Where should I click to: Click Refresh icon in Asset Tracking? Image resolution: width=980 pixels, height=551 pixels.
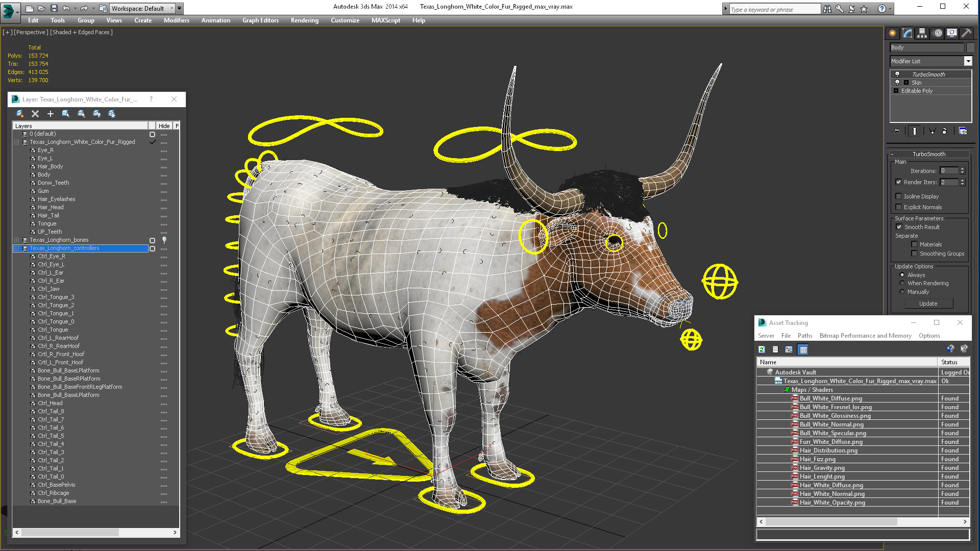click(x=762, y=349)
